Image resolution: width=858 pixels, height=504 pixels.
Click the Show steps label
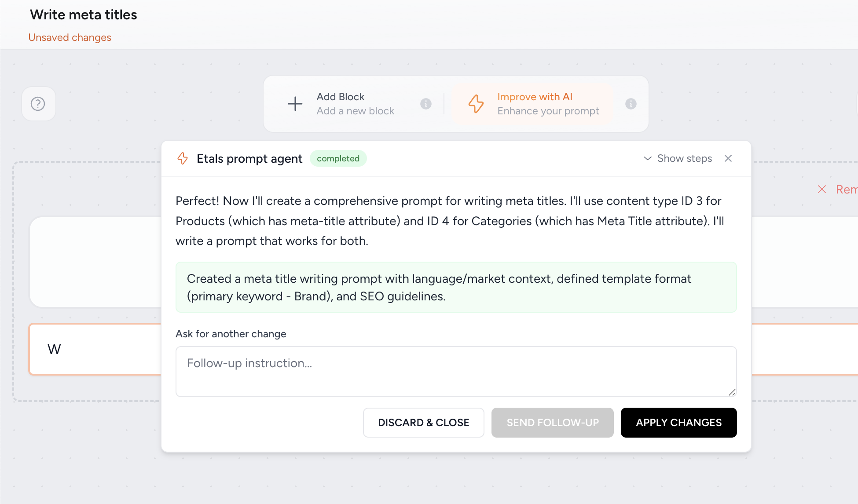coord(685,158)
